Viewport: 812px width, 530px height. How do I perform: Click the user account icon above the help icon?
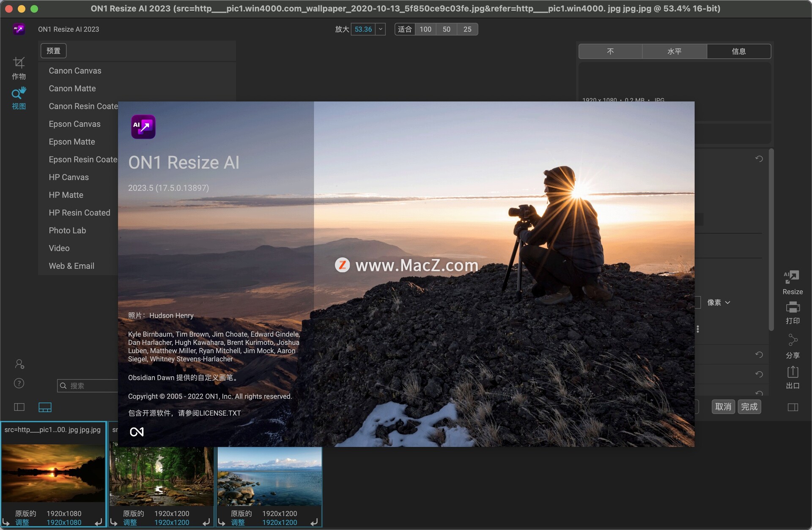coord(19,364)
